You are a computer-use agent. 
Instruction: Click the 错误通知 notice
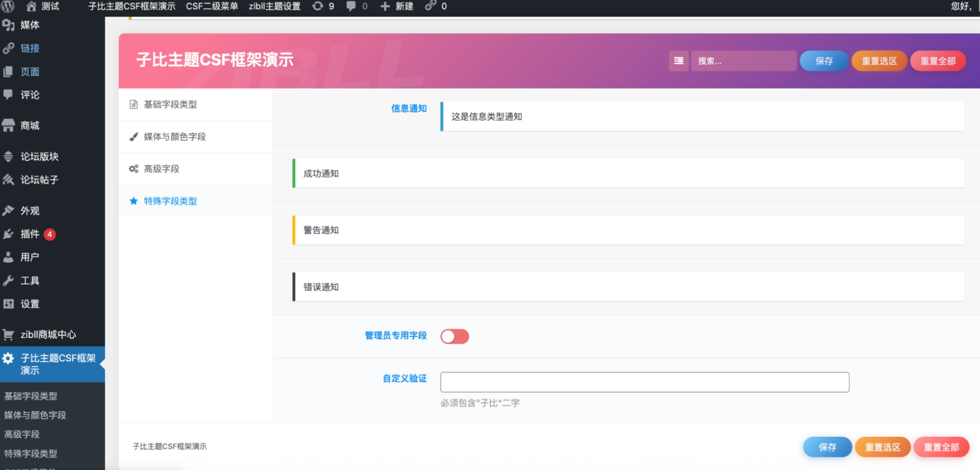628,287
